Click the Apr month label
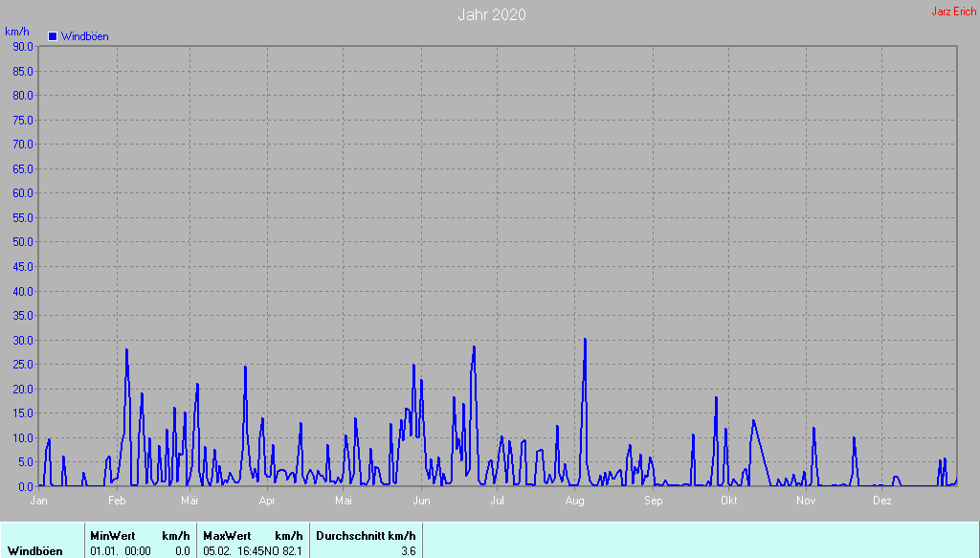This screenshot has width=980, height=558. point(268,501)
